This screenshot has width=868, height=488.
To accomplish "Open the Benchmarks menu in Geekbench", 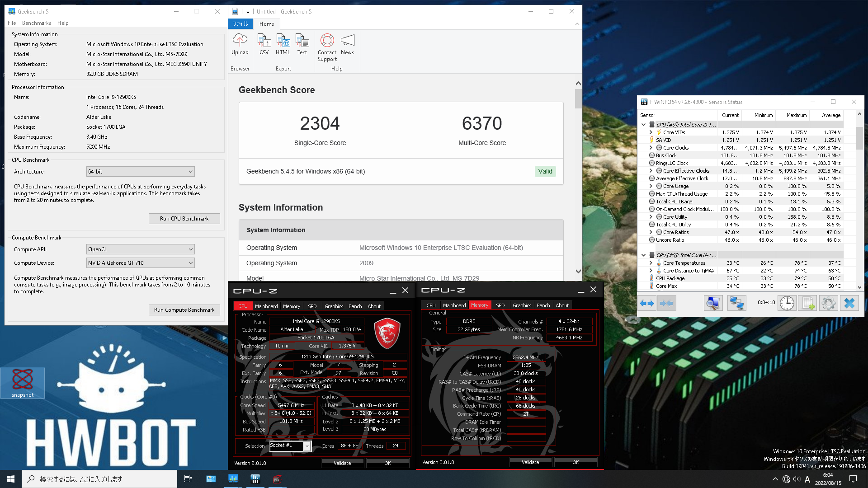I will (37, 23).
